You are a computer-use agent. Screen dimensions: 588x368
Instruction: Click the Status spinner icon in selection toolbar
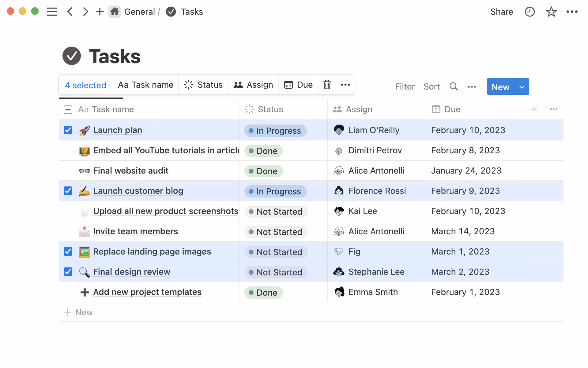pos(188,85)
